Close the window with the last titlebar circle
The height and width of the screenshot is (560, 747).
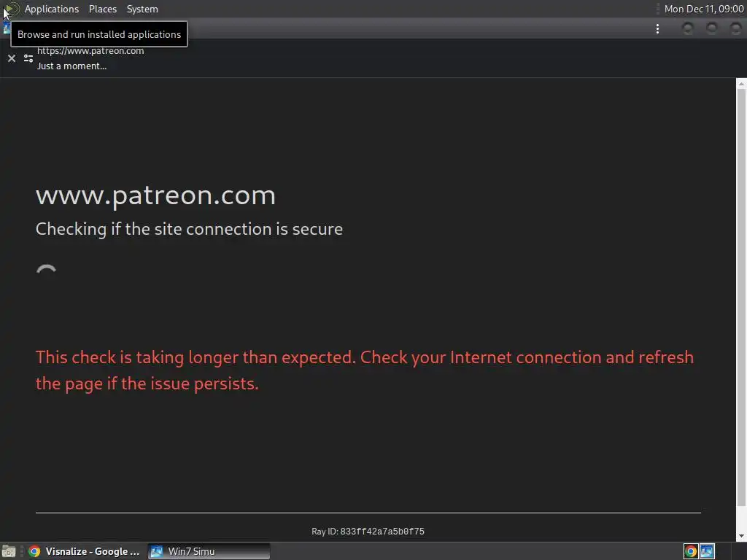pos(735,28)
